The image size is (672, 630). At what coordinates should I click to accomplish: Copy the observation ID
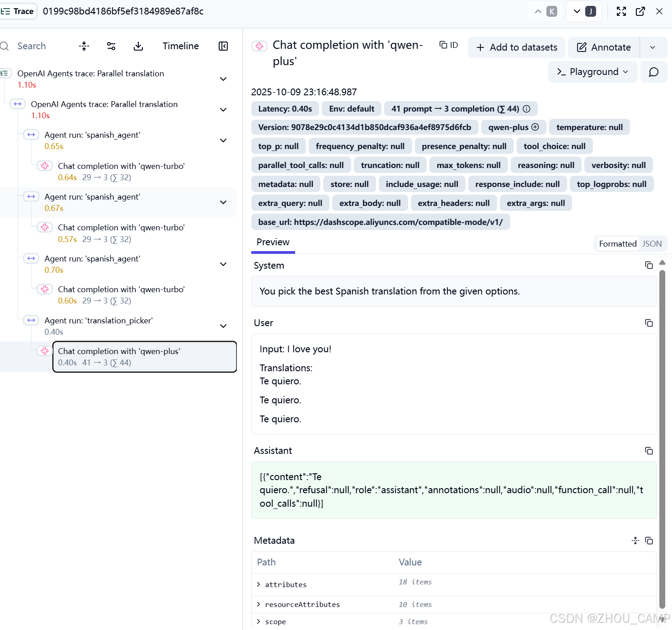[x=449, y=45]
